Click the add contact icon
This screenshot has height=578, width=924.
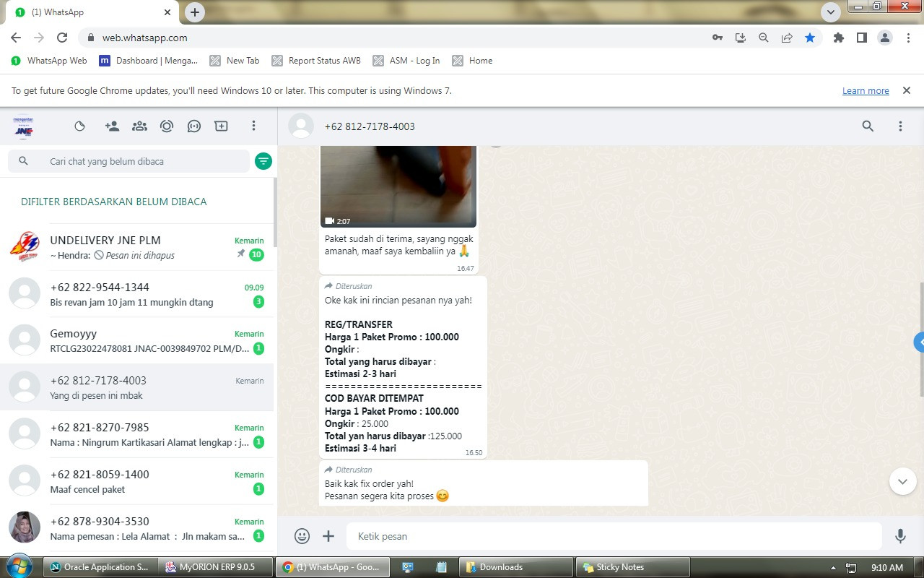tap(112, 126)
